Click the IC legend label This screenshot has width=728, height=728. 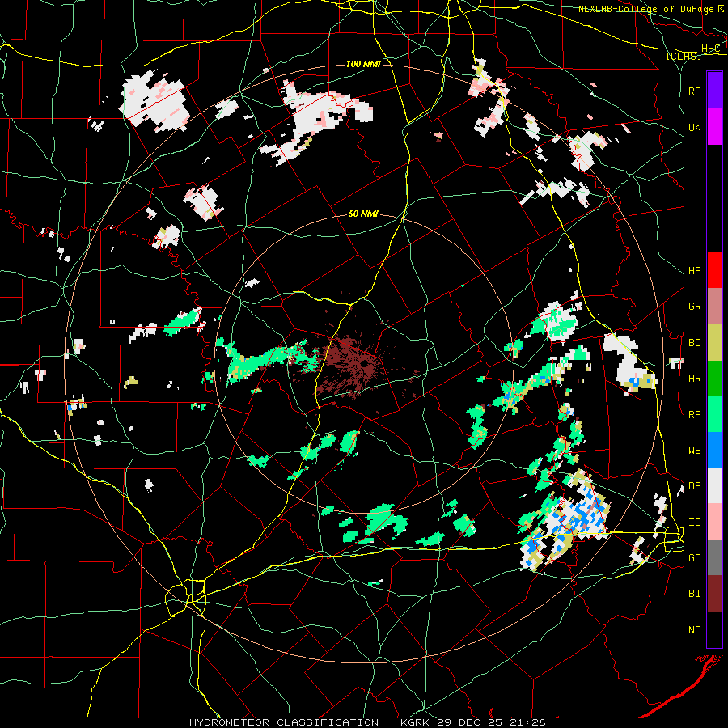694,523
